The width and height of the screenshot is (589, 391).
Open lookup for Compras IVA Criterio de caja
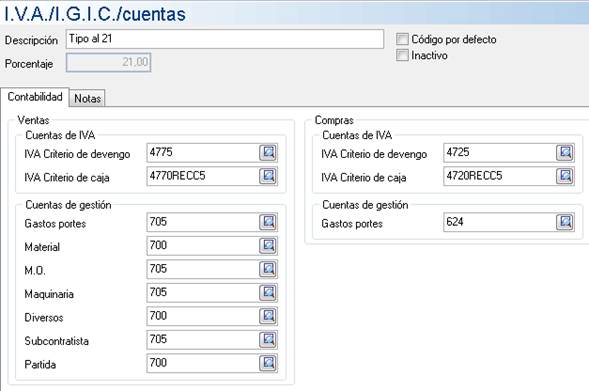click(x=565, y=176)
